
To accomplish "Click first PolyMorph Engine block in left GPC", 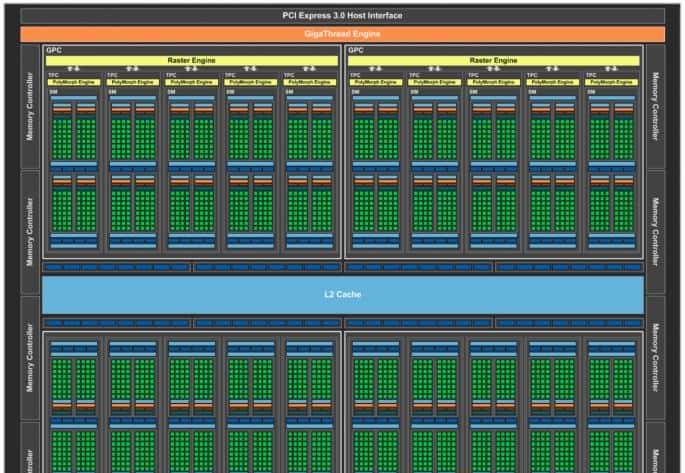I will 74,81.
